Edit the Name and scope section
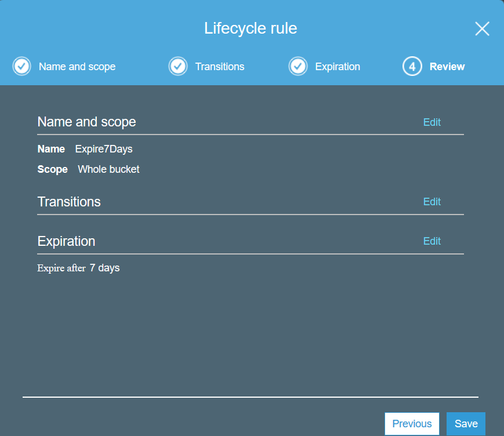This screenshot has height=436, width=504. tap(432, 122)
